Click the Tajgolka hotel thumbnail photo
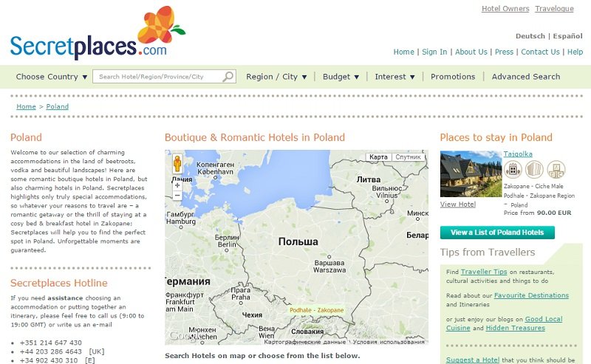The image size is (591, 364). click(470, 174)
